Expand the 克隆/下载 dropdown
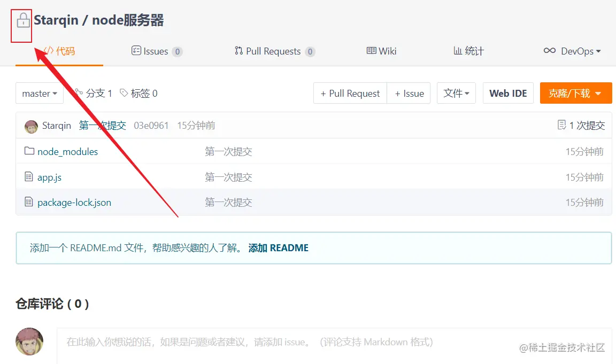 (x=576, y=92)
